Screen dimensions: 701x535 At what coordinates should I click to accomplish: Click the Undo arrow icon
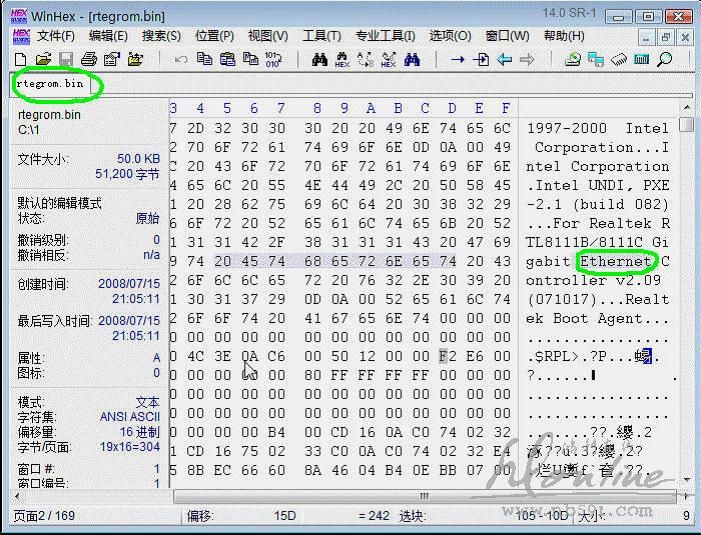click(181, 60)
